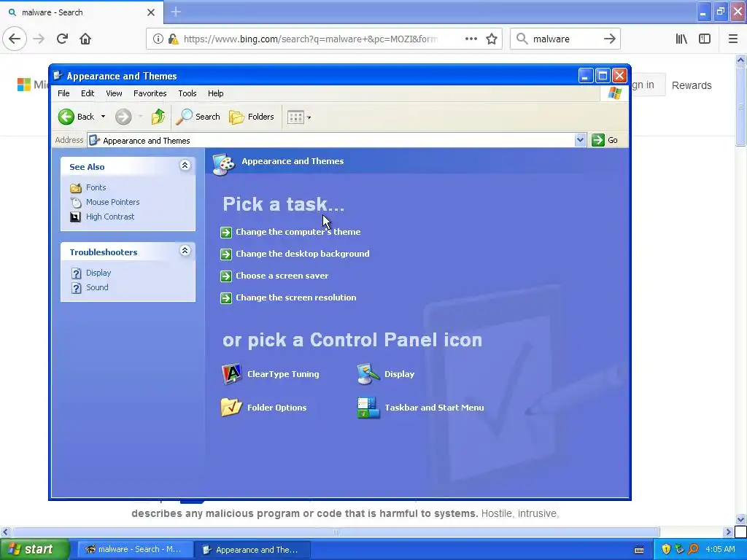Switch to malware - Search taskbar item
Image resolution: width=747 pixels, height=560 pixels.
click(134, 550)
